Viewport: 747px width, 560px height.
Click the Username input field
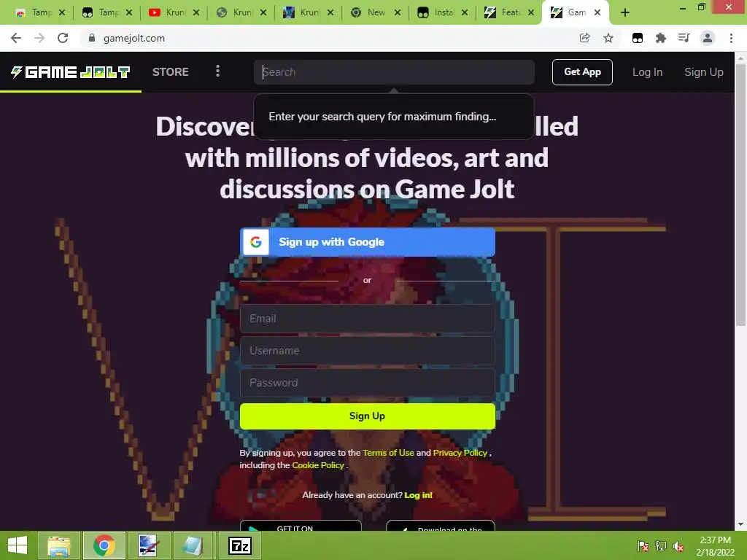[368, 351]
